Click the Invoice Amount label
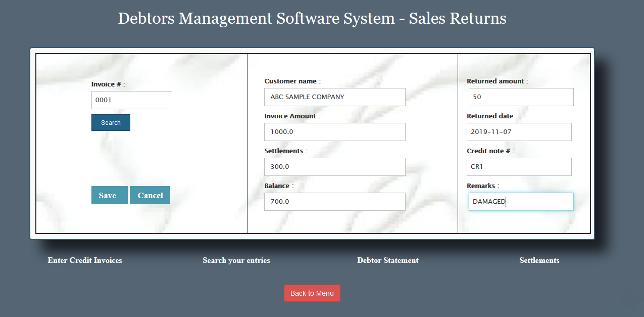Viewport: 644px width, 317px height. point(292,116)
